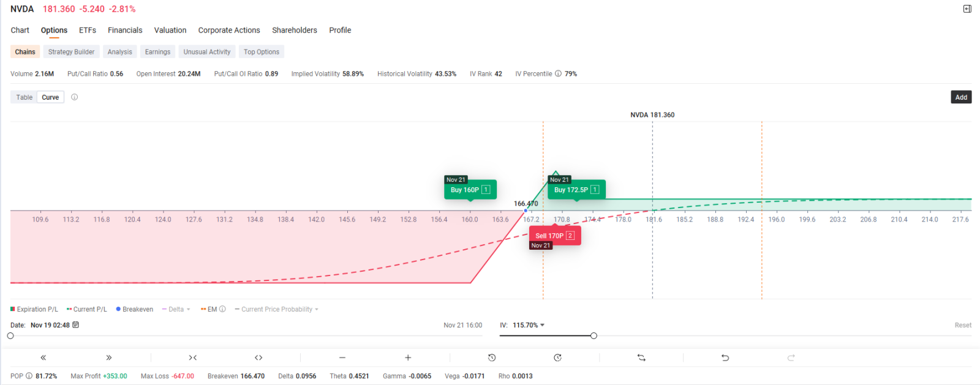Screen dimensions: 980x385
Task: Open the ETFs tab
Action: click(x=88, y=30)
